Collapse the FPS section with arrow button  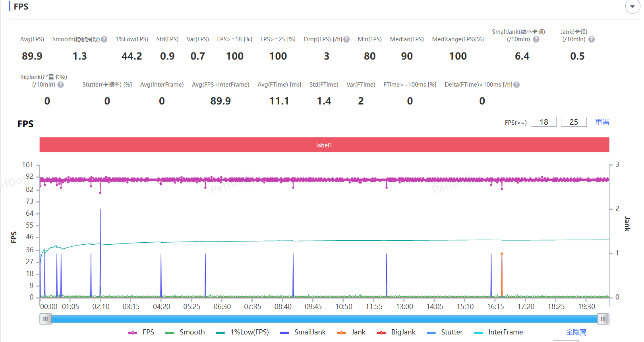[x=632, y=7]
